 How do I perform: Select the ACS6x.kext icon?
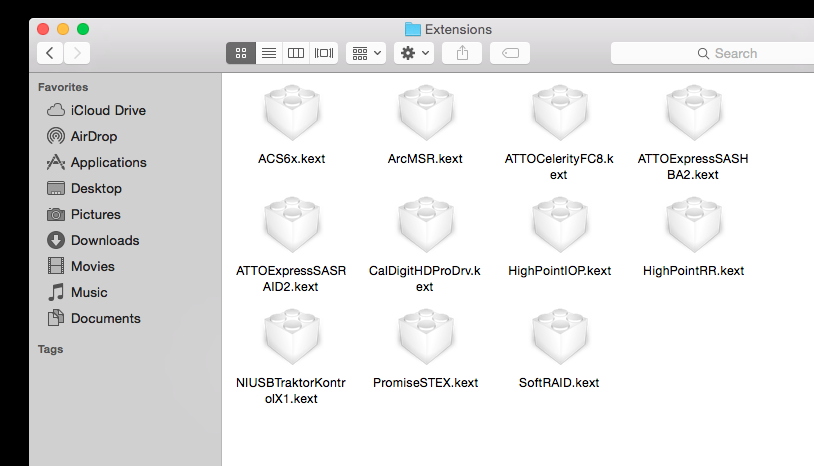point(292,113)
